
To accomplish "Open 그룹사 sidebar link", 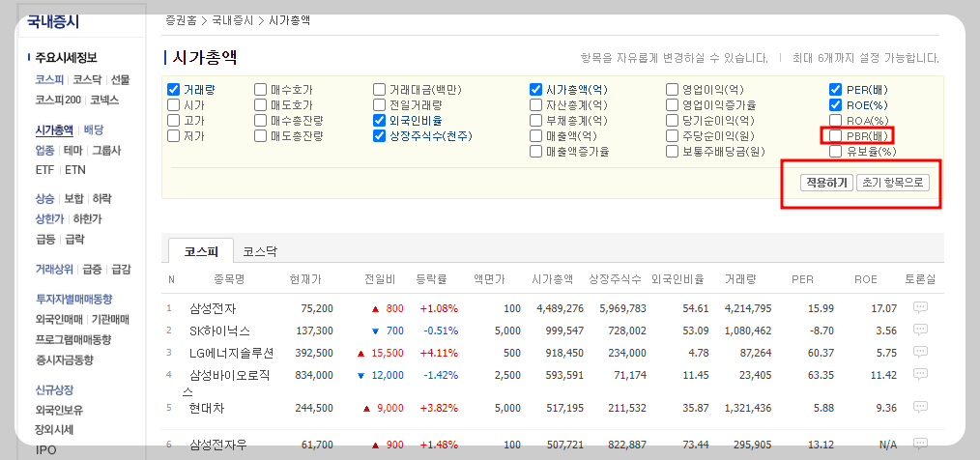I will click(x=106, y=150).
